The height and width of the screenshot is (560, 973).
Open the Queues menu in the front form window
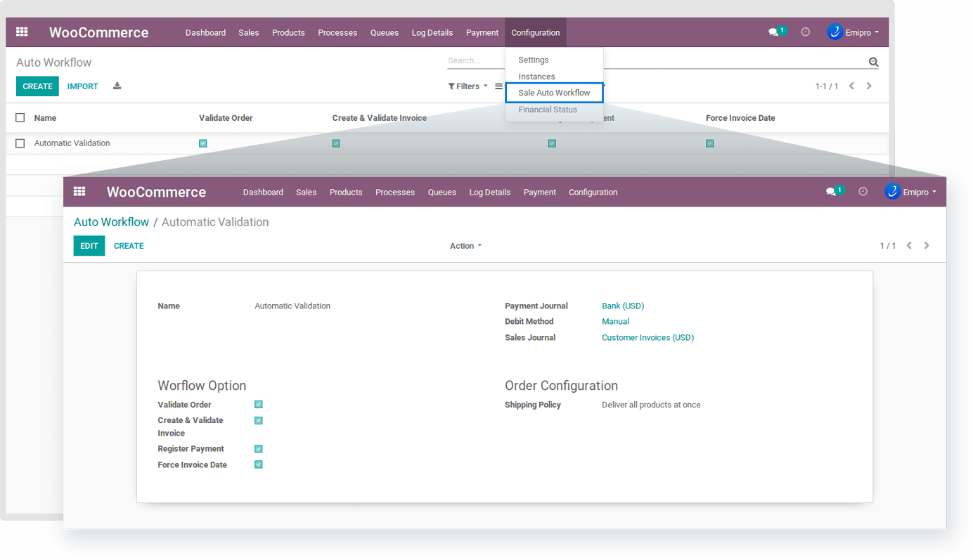(442, 192)
